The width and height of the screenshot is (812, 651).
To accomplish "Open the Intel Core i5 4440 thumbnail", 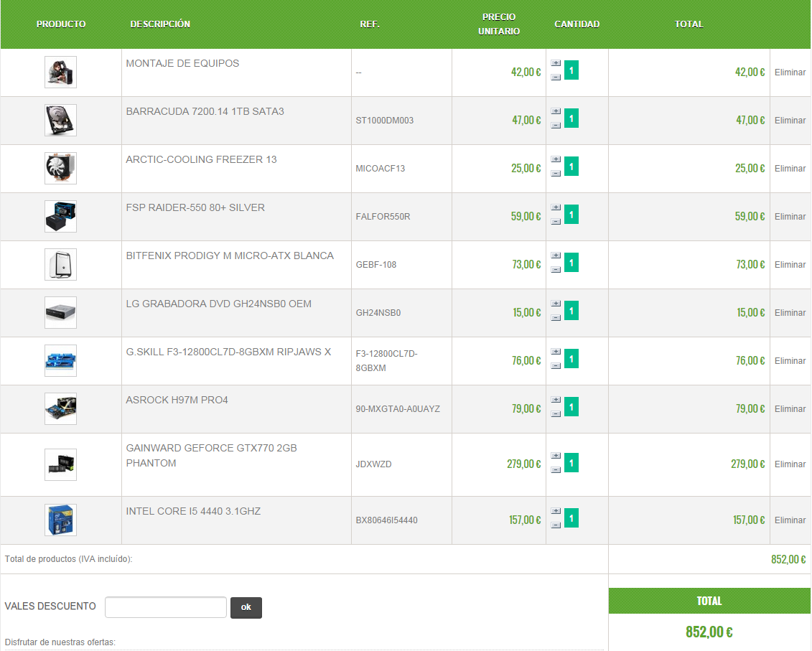I will coord(60,520).
